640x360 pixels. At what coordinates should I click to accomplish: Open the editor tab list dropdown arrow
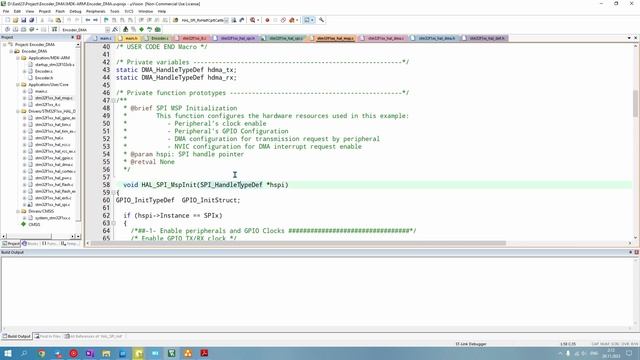point(629,38)
